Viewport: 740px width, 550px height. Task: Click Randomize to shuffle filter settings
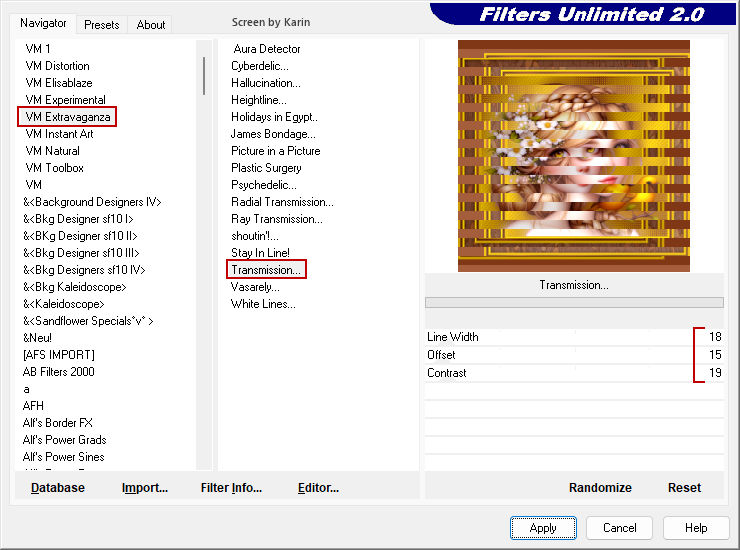[600, 488]
